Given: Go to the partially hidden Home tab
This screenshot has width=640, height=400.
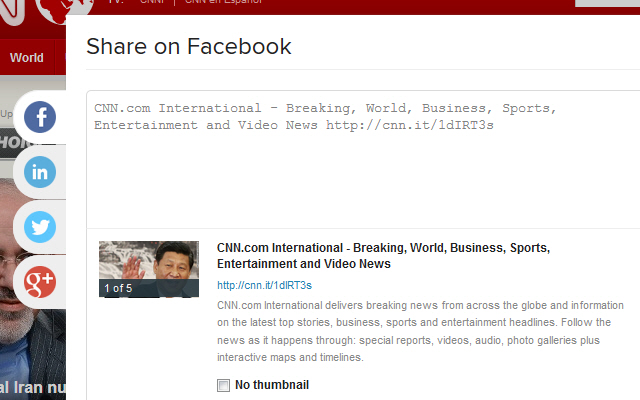Looking at the screenshot, I should pyautogui.click(x=10, y=142).
